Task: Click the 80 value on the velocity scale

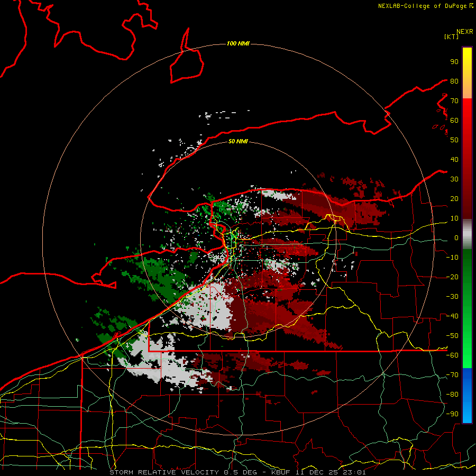Action: (454, 81)
